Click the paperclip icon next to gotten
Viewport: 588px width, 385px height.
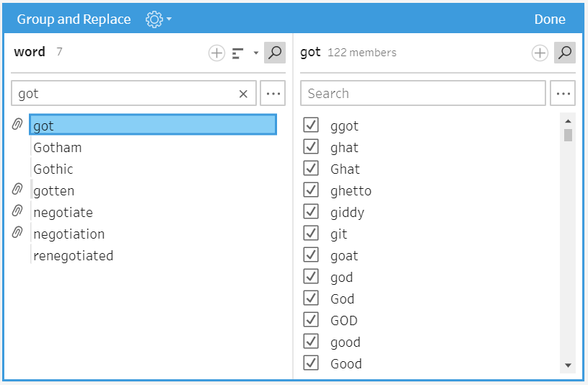point(18,190)
